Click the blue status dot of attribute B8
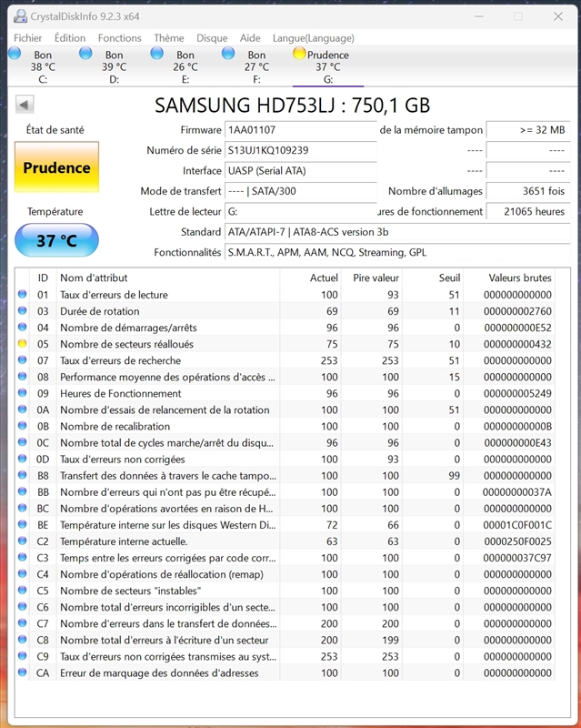581x728 pixels. (x=22, y=475)
